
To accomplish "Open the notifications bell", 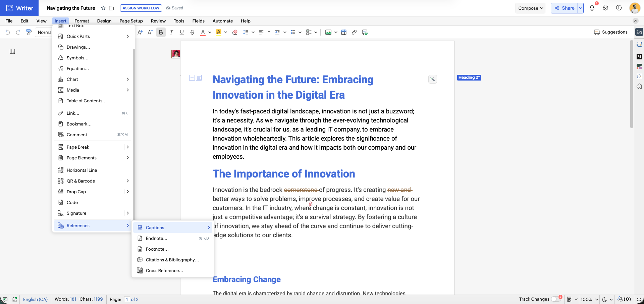I will tap(592, 8).
